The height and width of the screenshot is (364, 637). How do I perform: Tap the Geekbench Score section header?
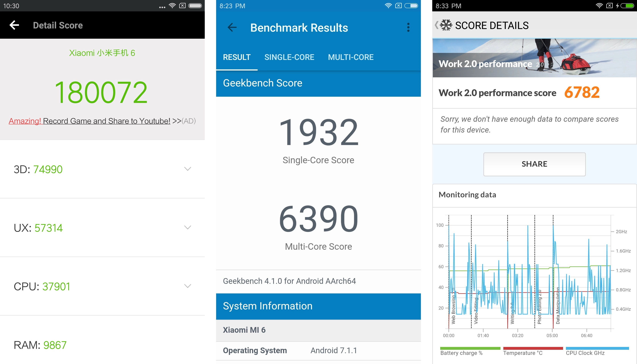coord(318,83)
